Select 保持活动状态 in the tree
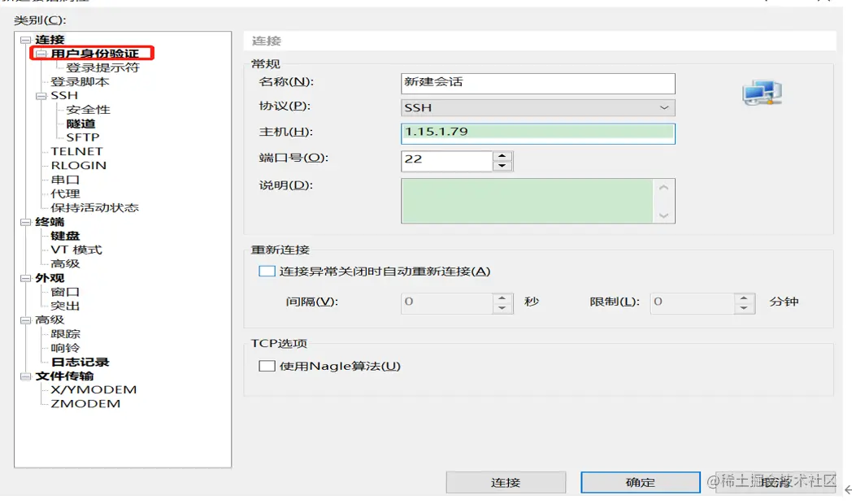852x504 pixels. (x=94, y=208)
